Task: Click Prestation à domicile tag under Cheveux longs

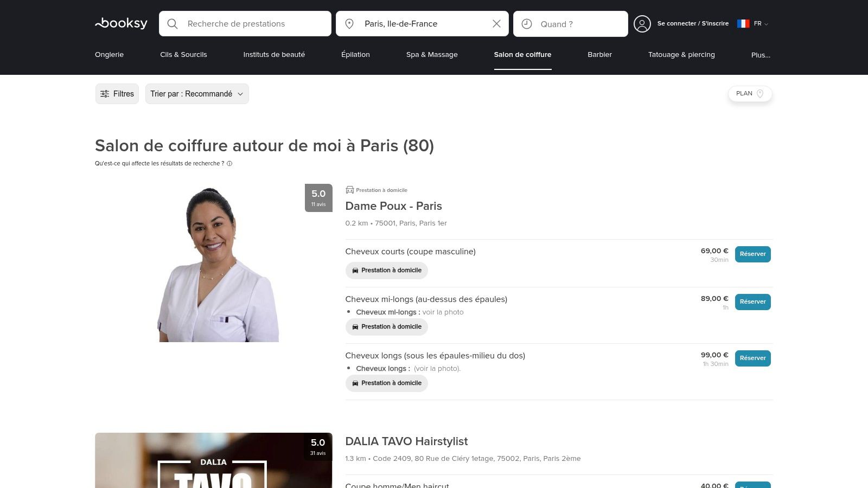Action: [386, 383]
